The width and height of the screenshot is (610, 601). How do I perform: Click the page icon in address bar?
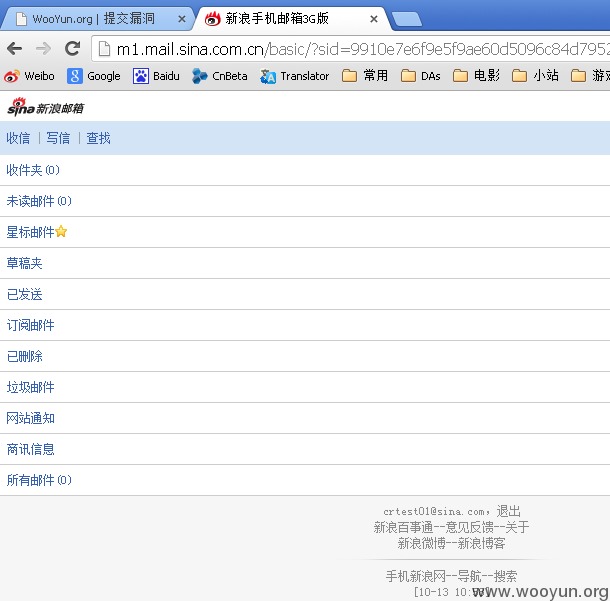(x=104, y=49)
